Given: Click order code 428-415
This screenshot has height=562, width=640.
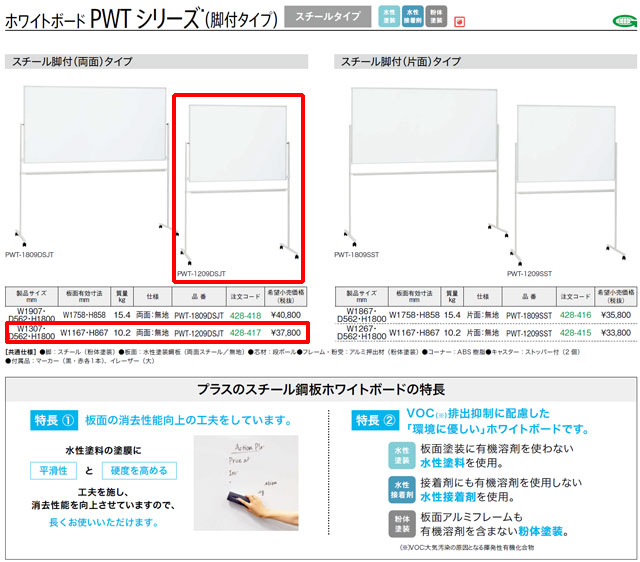Looking at the screenshot, I should coord(576,333).
